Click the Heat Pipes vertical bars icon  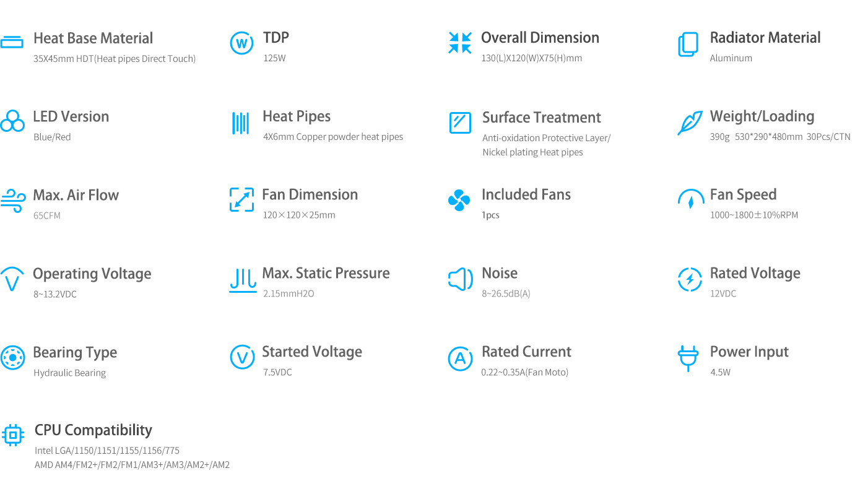point(241,123)
